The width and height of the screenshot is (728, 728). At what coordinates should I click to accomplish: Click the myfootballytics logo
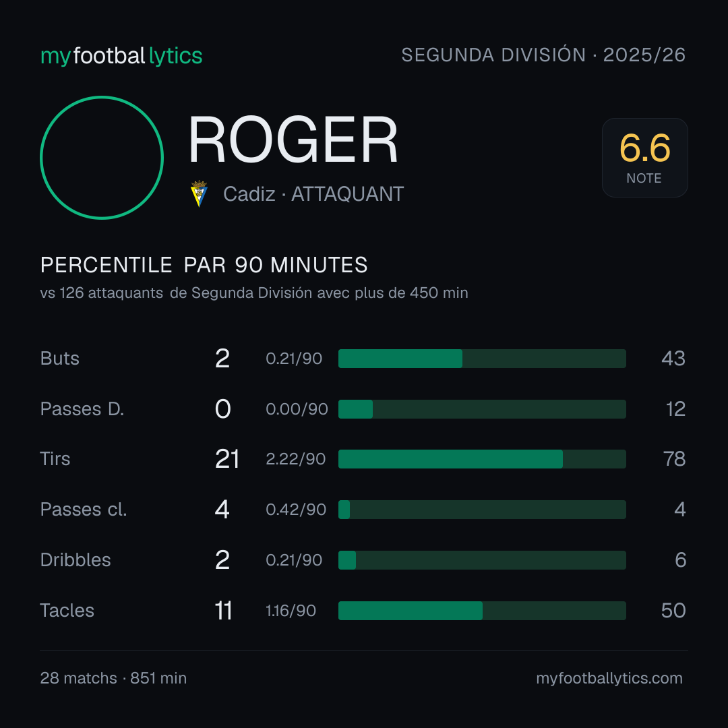pyautogui.click(x=121, y=56)
